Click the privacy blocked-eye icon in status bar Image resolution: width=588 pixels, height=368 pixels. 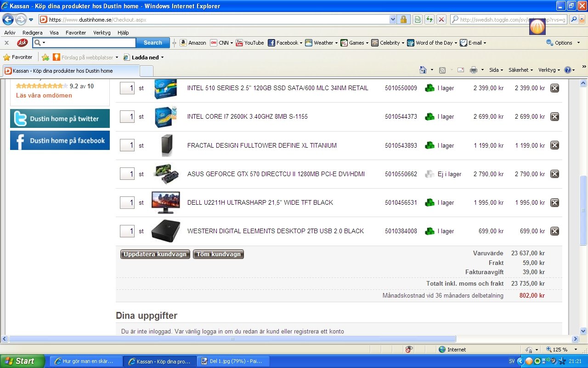point(409,350)
